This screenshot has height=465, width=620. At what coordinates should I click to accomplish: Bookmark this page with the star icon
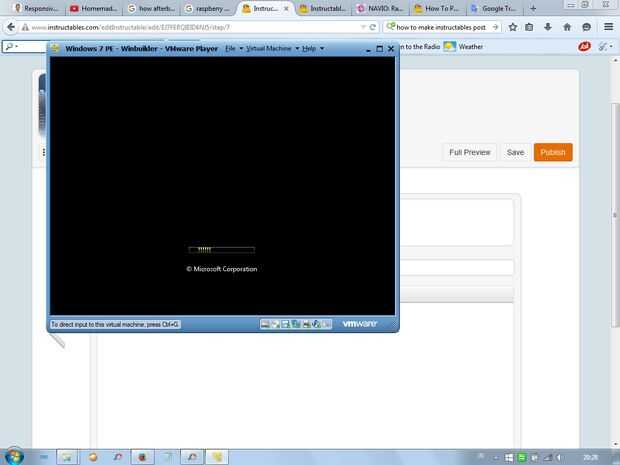coord(513,27)
